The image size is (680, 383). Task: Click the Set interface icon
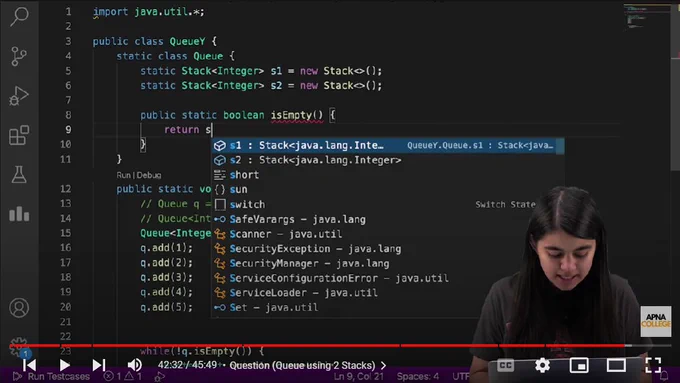click(220, 308)
